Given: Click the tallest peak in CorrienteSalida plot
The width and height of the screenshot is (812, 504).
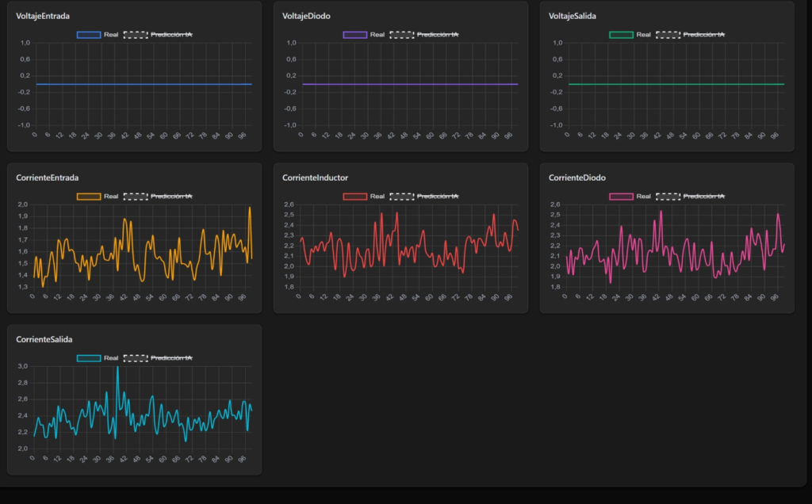Looking at the screenshot, I should (x=117, y=368).
